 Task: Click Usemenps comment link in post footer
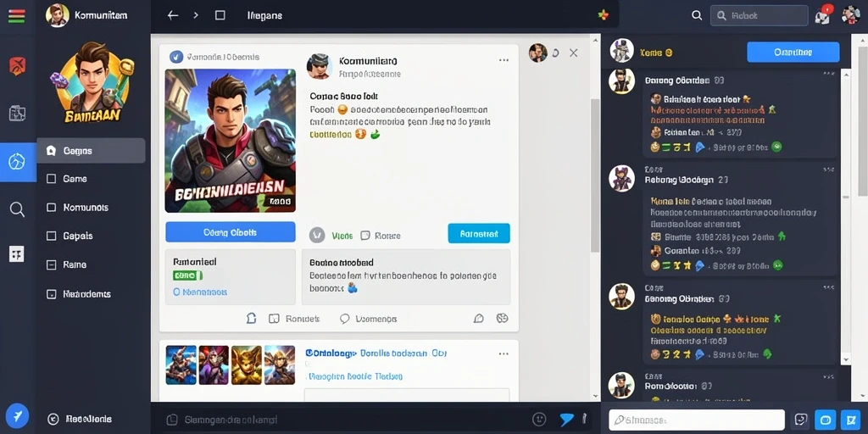(369, 319)
